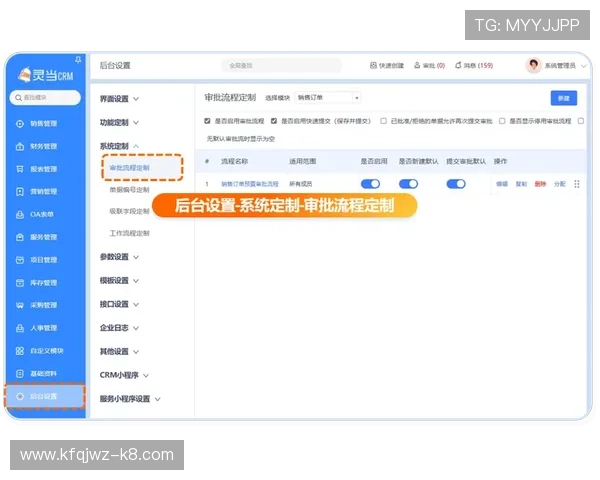Click the magnifier icon in 查找模块 box
Screen dimensions: 600x480
(18, 98)
